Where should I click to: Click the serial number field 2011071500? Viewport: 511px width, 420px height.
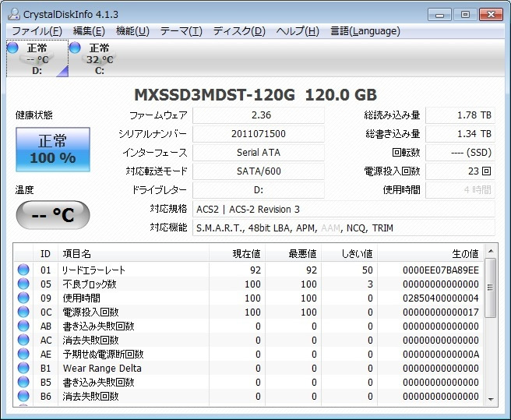259,134
